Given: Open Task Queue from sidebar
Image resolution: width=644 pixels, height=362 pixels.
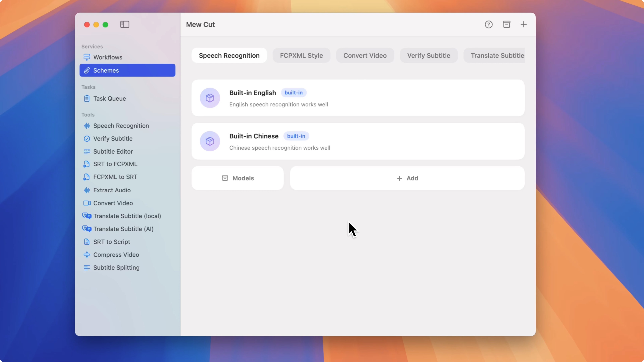Looking at the screenshot, I should 110,99.
